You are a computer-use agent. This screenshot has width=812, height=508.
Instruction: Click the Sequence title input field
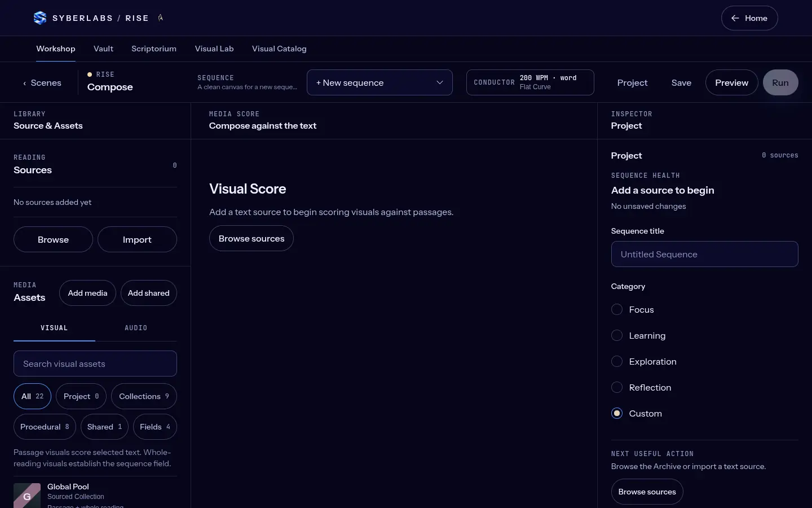(x=705, y=254)
